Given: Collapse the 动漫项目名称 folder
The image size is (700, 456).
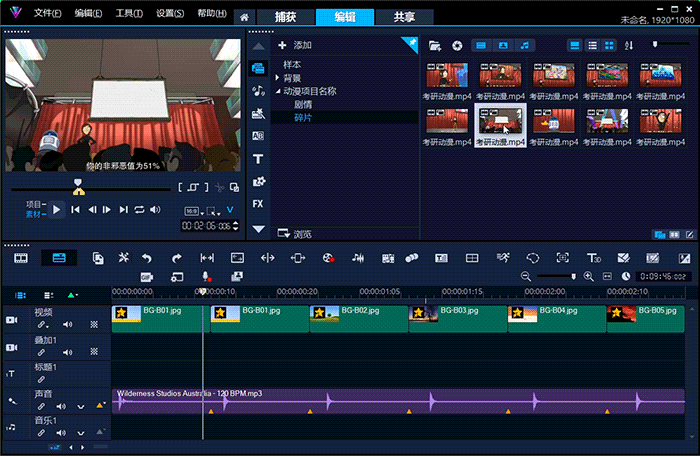Looking at the screenshot, I should pos(278,91).
